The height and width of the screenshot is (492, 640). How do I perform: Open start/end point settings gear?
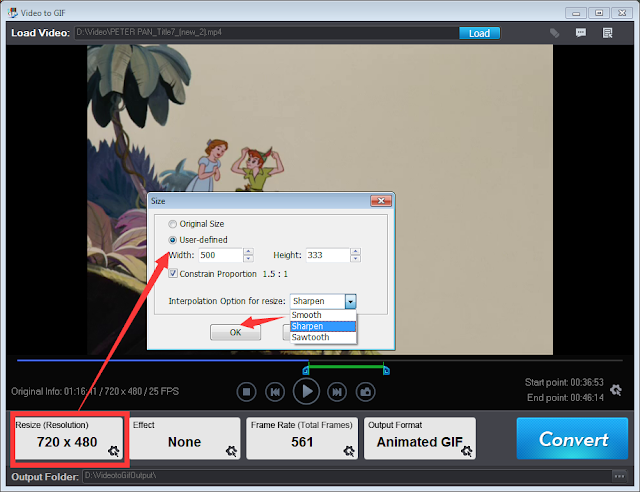pos(616,390)
